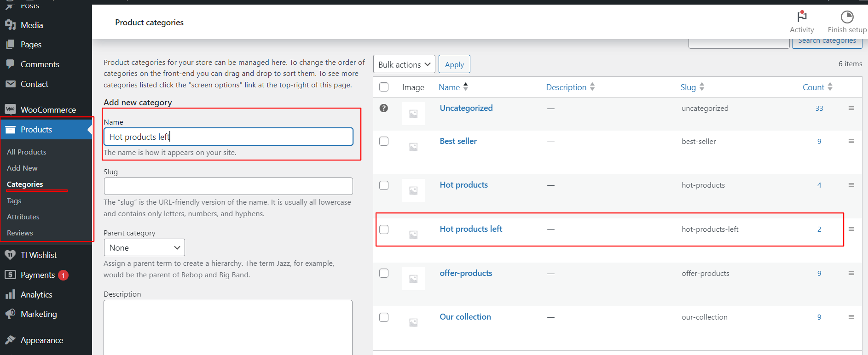Open the Bulk actions dropdown
The height and width of the screenshot is (355, 868).
pos(404,65)
